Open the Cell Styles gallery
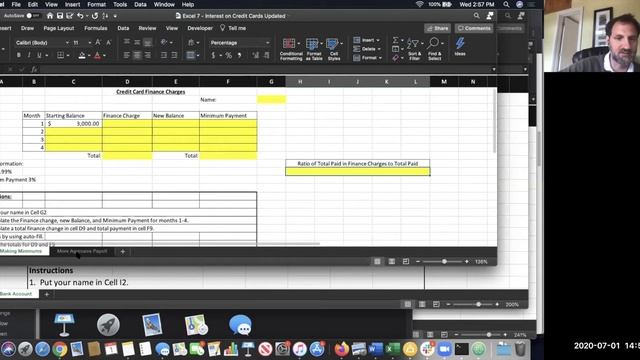This screenshot has width=640, height=360. pos(333,49)
